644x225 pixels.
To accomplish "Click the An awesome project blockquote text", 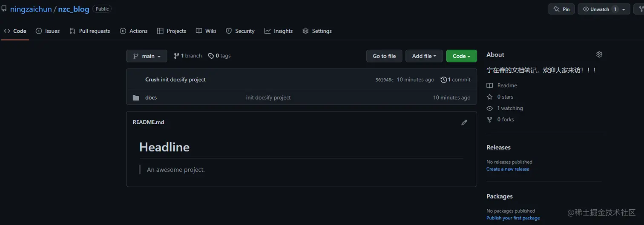I will 176,170.
